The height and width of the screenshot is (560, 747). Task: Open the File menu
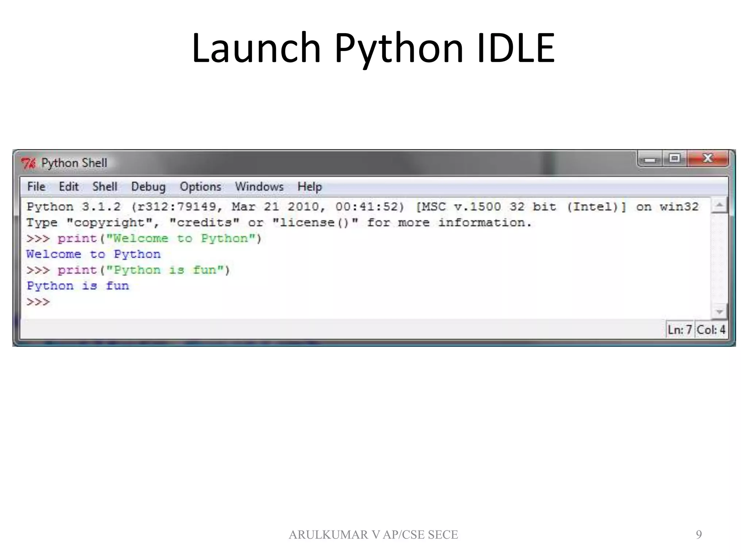point(36,187)
